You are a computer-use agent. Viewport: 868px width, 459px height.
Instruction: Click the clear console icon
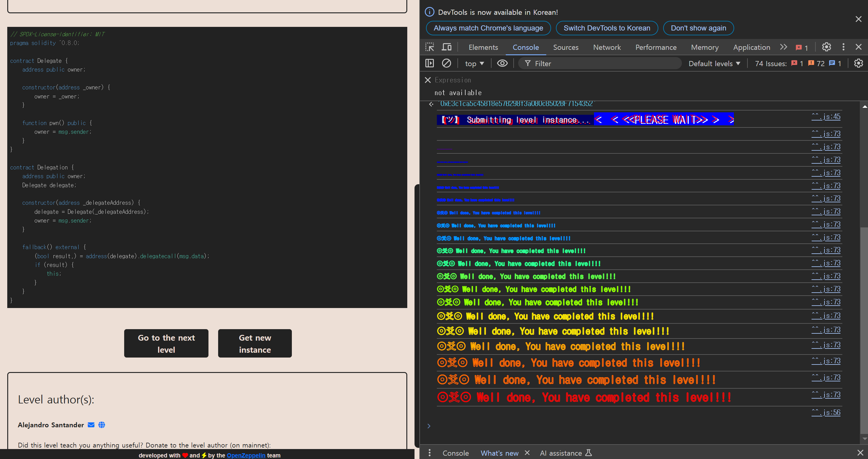click(x=447, y=63)
